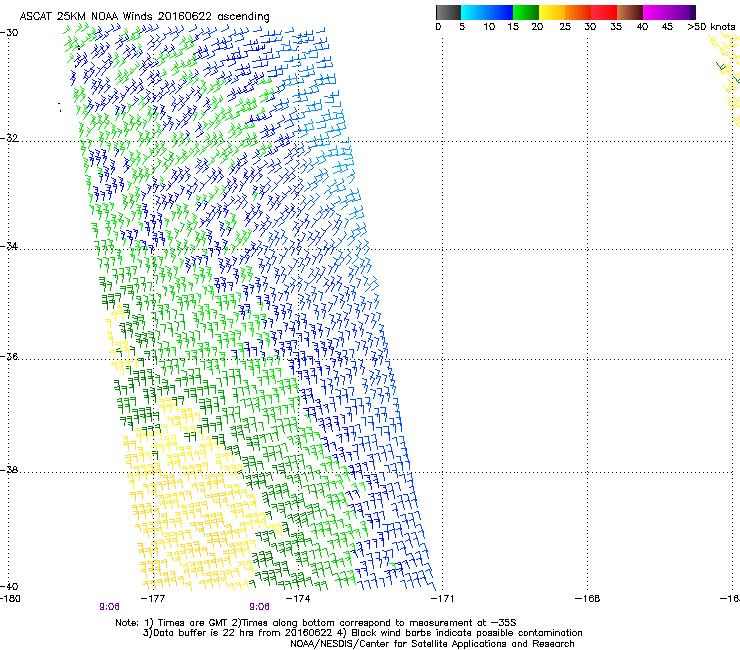Click the '-30' latitude axis label
Image resolution: width=740 pixels, height=650 pixels.
tap(9, 33)
